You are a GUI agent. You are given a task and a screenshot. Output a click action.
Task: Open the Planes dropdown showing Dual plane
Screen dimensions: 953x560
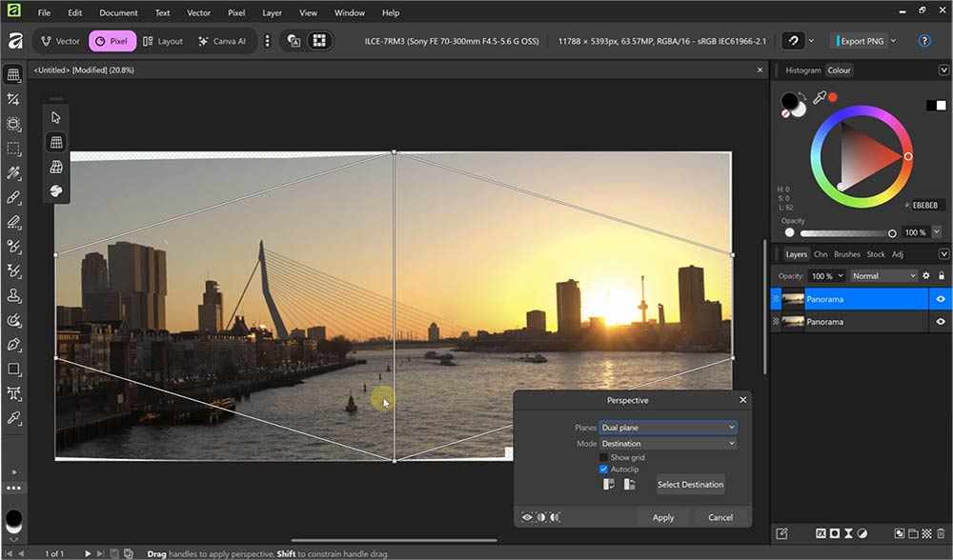(x=667, y=428)
